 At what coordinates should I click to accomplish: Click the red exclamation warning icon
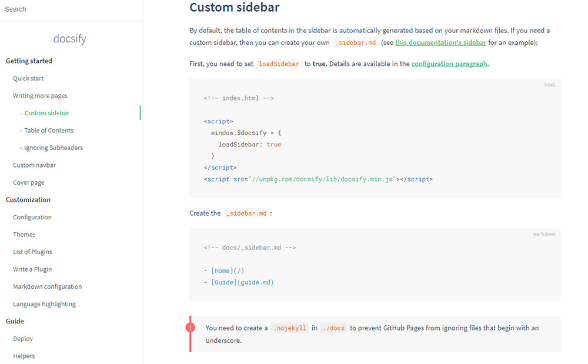[x=190, y=328]
